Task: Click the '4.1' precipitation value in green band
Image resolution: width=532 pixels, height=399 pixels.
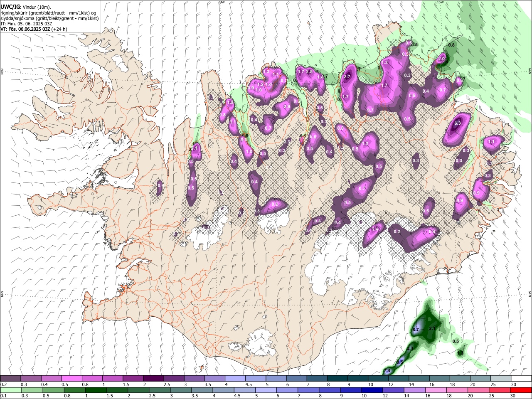Action: (x=410, y=348)
